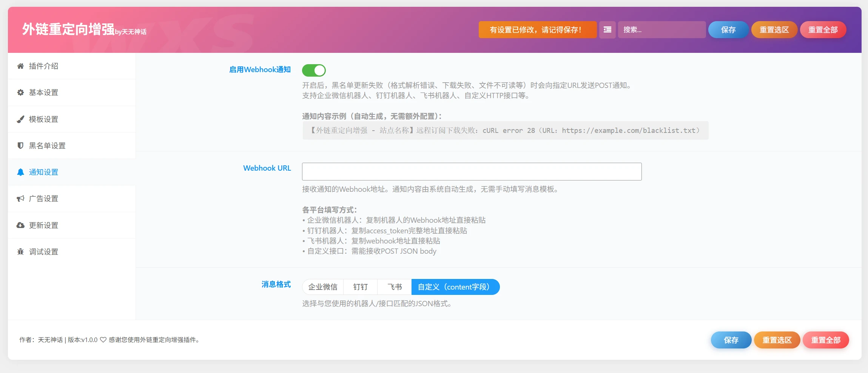This screenshot has height=373, width=868.
Task: Open the 基本设置 section
Action: 72,92
